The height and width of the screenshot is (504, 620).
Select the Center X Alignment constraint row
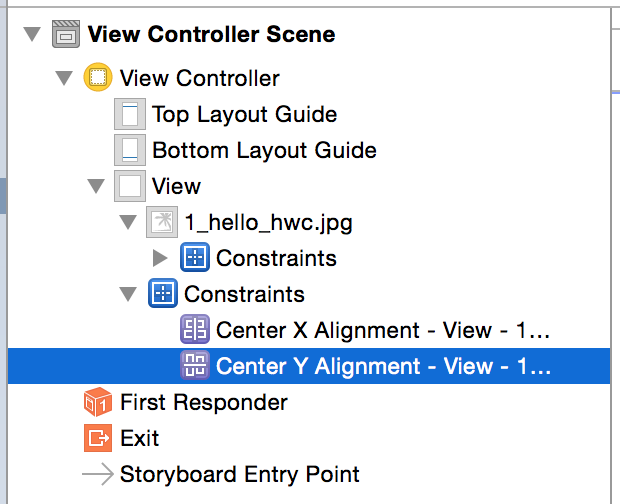pos(383,330)
